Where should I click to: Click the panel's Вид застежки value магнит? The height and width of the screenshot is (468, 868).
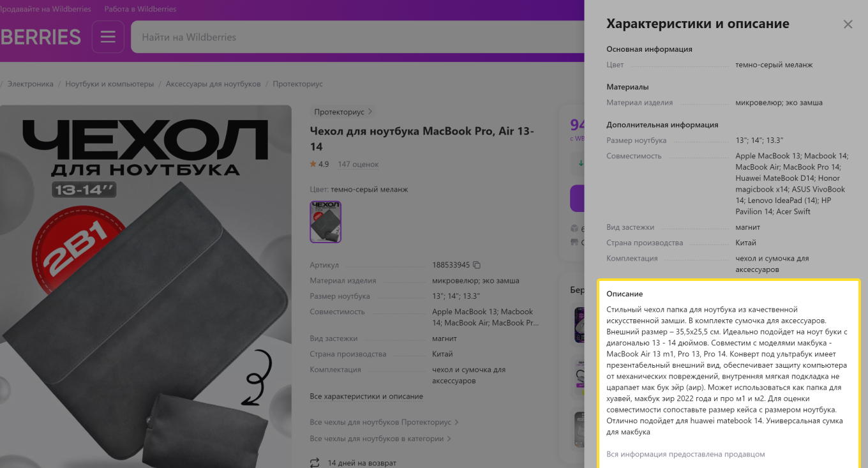pos(748,227)
